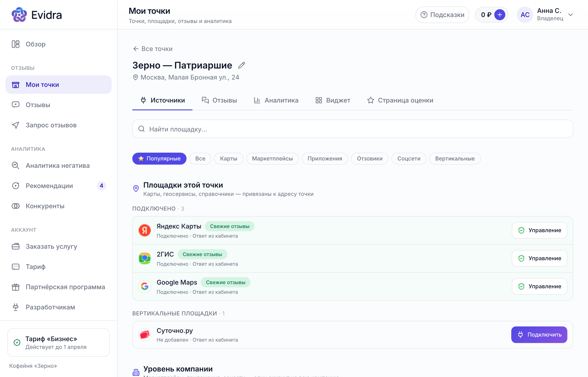Focus the Найти площадку search field
The image size is (588, 377).
[x=353, y=129]
